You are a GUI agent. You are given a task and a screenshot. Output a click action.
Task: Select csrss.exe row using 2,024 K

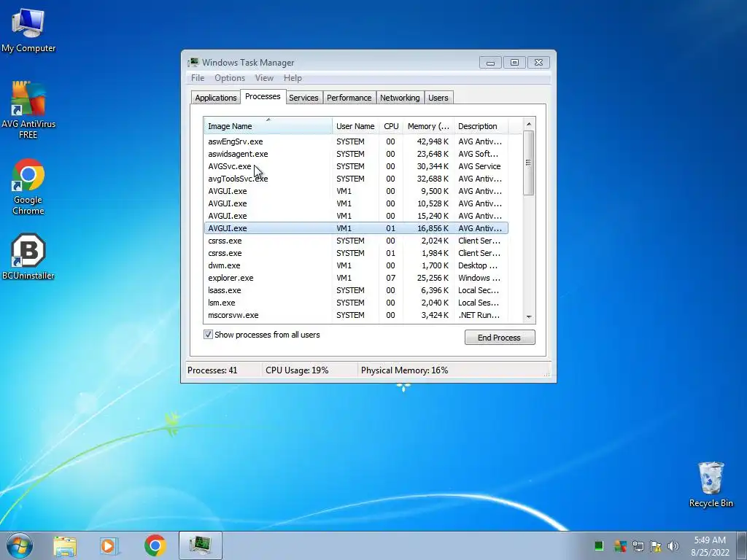tap(356, 241)
